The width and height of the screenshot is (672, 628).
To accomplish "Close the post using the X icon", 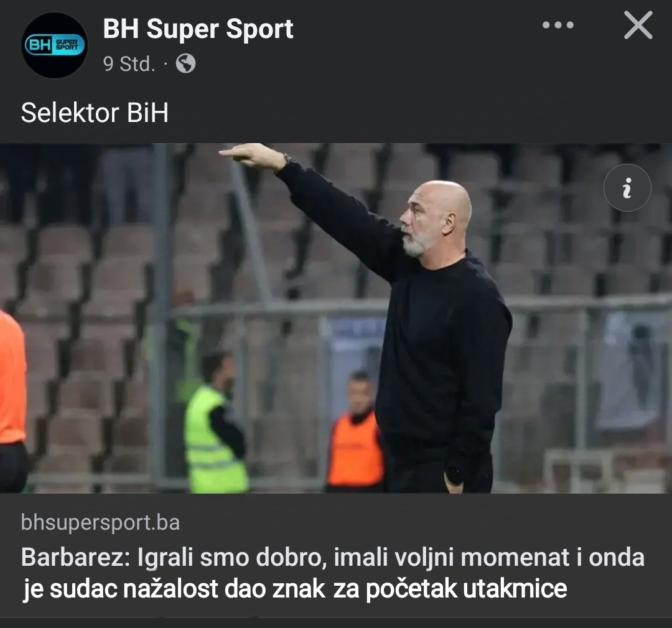I will coord(638,26).
